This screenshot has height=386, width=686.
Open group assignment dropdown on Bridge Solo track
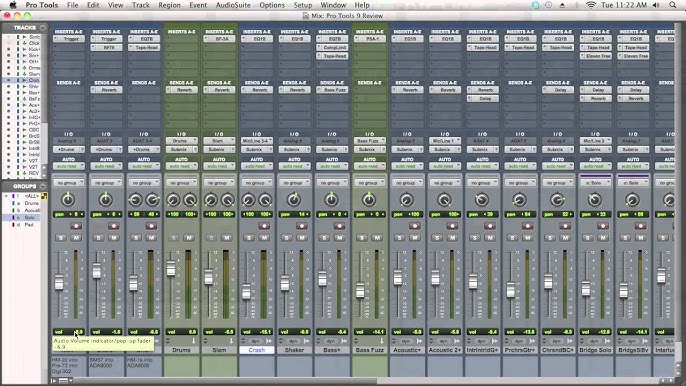coord(595,183)
